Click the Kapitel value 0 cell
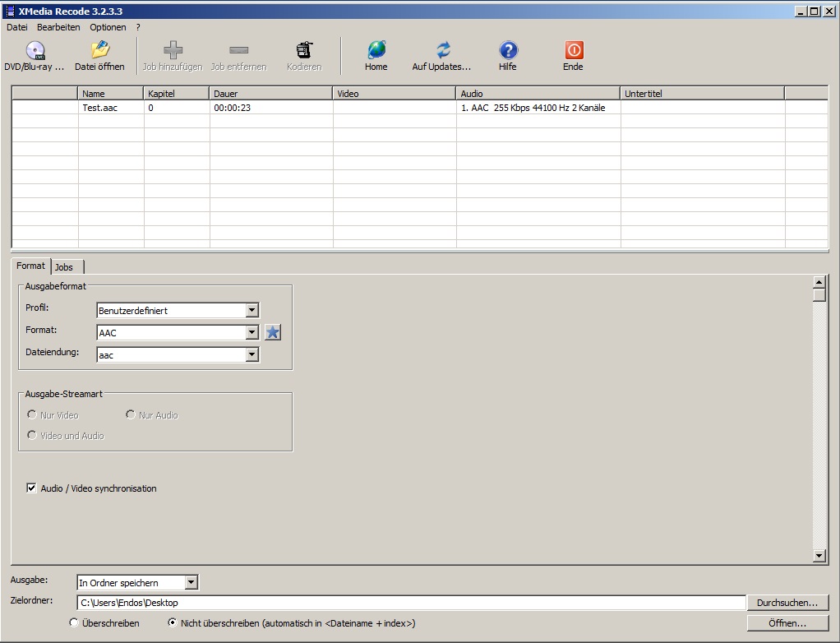This screenshot has width=840, height=643. 177,108
